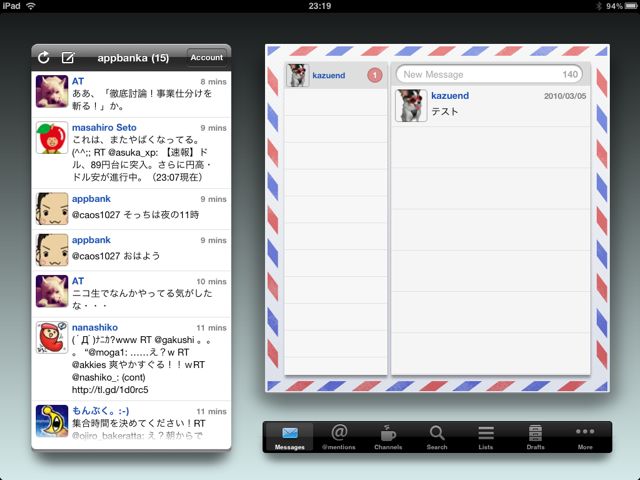Open もんぶく。:-) profile name

click(100, 411)
